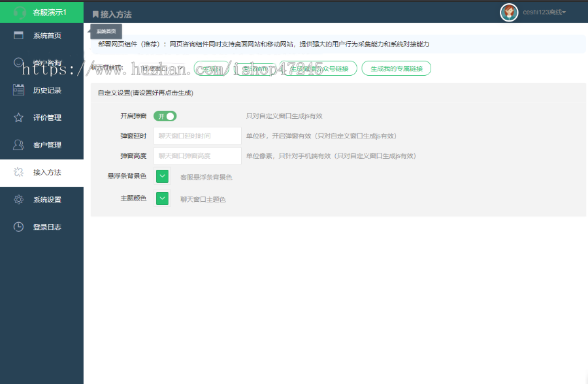Open 历史记录 menu
Screen dimensions: 588x384
(42, 90)
